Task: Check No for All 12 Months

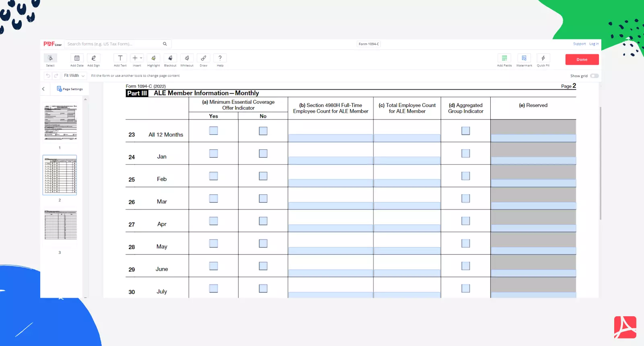Action: (x=263, y=131)
